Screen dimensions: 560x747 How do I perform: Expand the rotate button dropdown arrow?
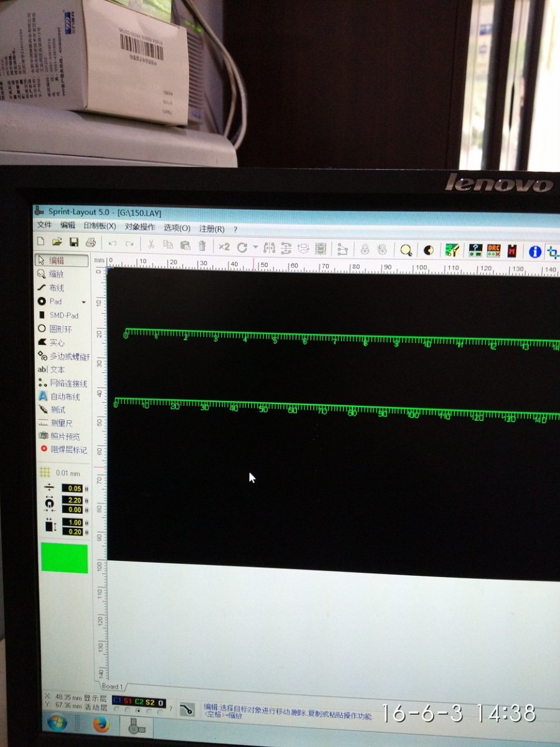(255, 247)
